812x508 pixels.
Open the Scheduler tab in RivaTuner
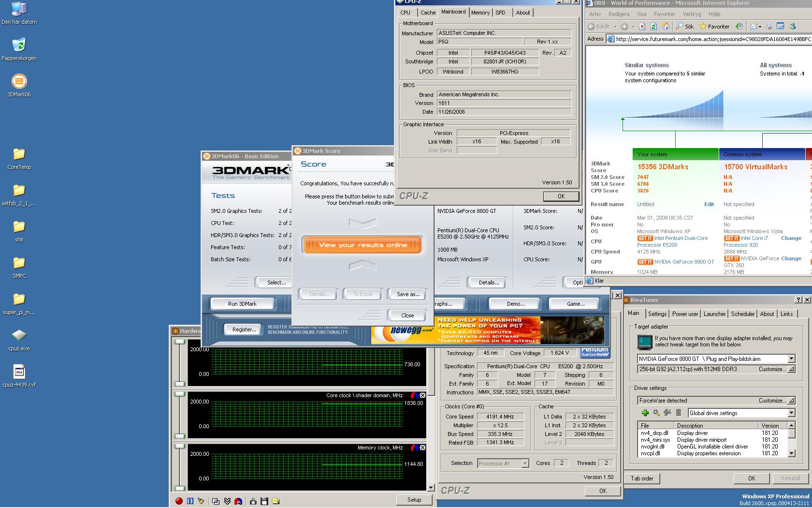tap(743, 314)
